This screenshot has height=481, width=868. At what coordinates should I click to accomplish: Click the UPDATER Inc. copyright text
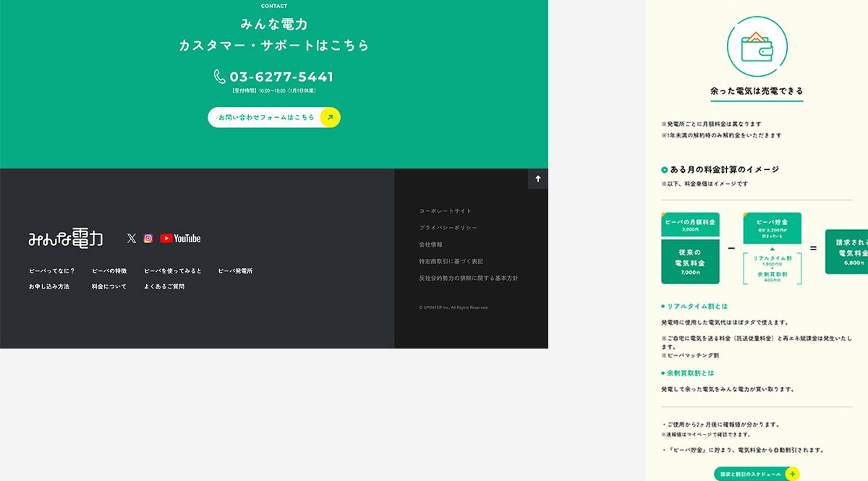(x=454, y=307)
